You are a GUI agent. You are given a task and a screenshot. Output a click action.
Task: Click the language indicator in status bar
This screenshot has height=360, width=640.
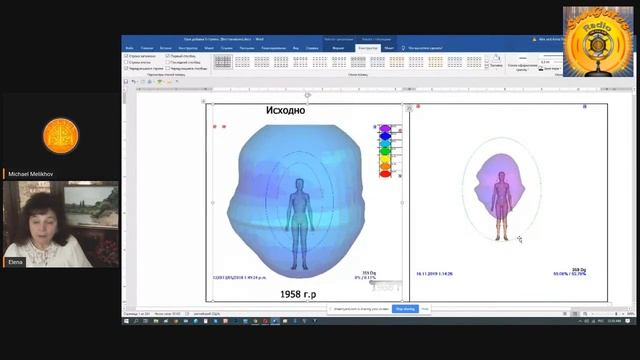(207, 314)
